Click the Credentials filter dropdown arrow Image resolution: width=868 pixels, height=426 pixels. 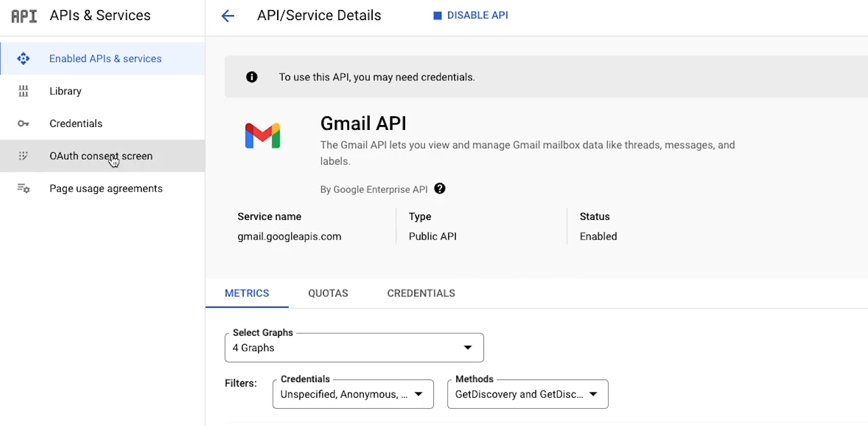tap(418, 394)
